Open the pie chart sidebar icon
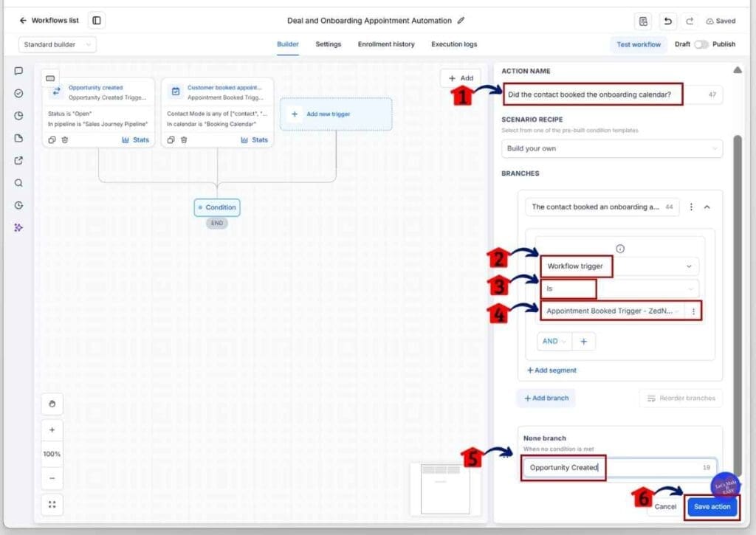The height and width of the screenshot is (535, 756). (18, 116)
